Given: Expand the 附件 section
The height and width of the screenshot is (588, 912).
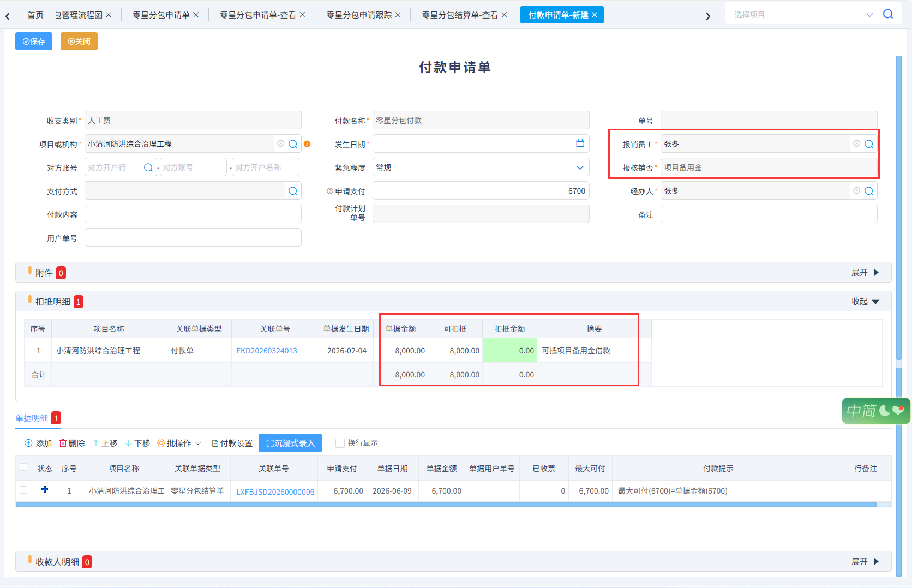Looking at the screenshot, I should 865,272.
